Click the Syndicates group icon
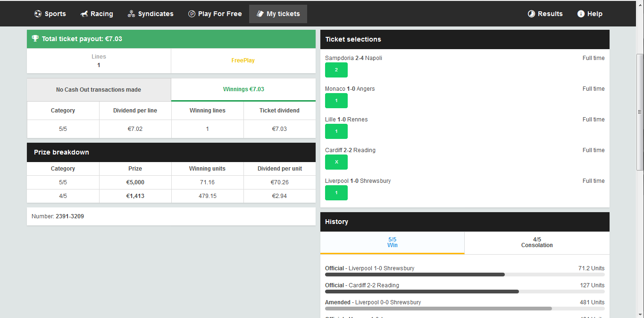644x318 pixels. [x=132, y=14]
